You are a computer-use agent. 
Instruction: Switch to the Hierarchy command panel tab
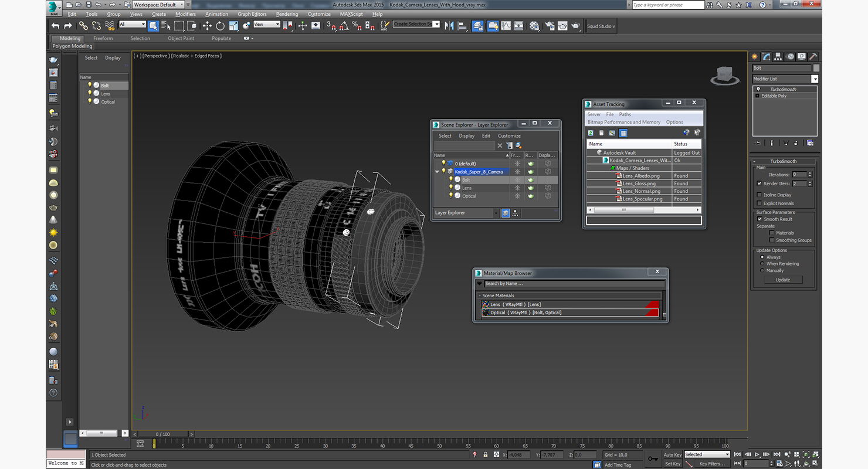778,57
